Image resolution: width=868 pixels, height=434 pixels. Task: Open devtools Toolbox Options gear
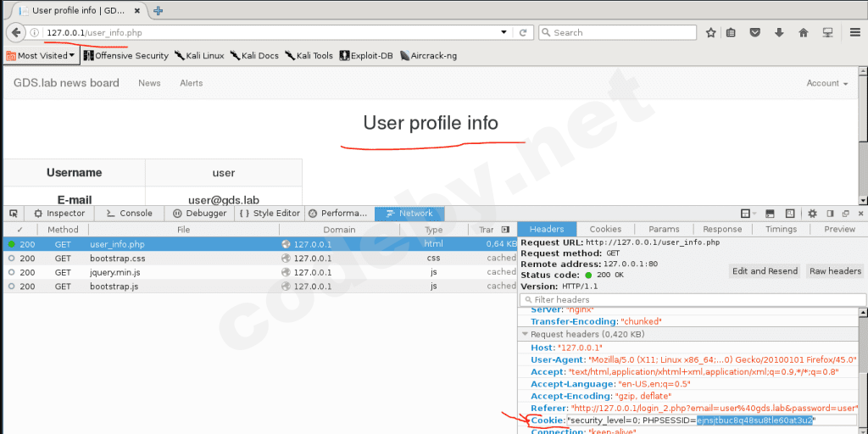(812, 213)
